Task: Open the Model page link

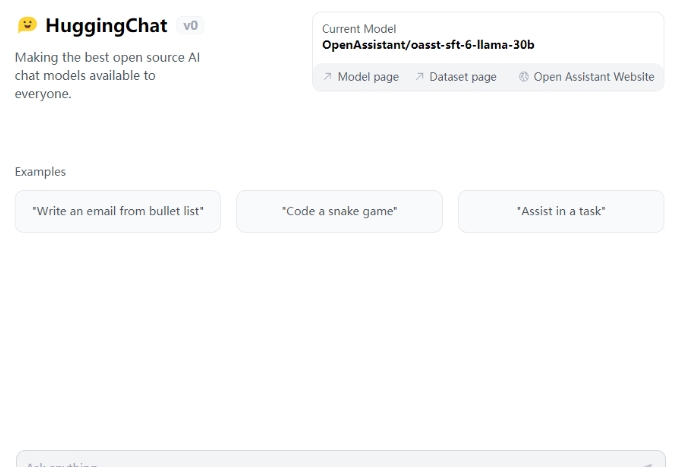Action: 367,77
